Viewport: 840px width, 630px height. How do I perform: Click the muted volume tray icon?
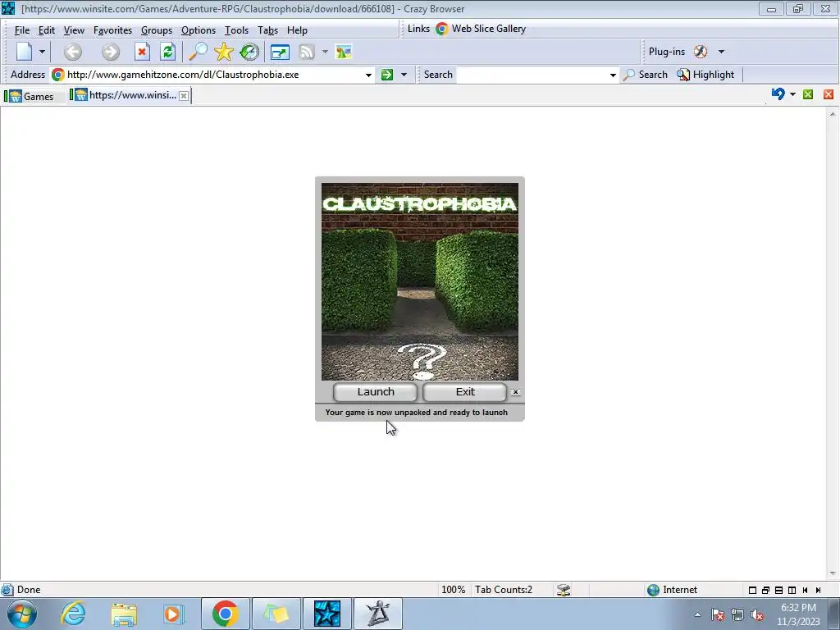tap(757, 615)
